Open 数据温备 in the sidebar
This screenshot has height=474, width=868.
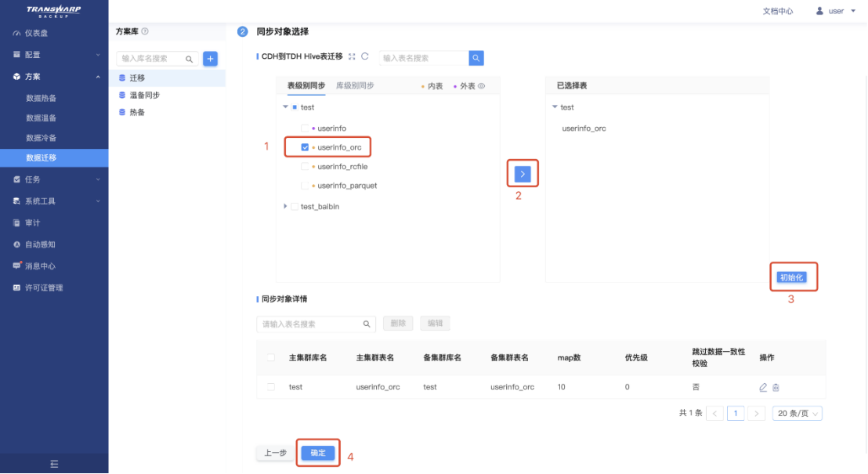(41, 118)
